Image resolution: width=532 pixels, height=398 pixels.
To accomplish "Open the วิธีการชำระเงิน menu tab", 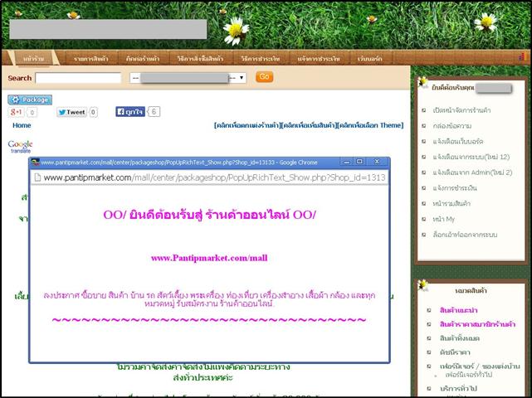I will click(x=261, y=58).
